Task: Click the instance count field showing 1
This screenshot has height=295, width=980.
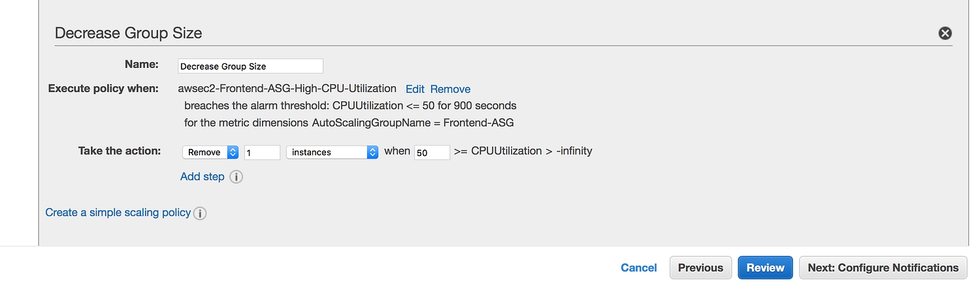Action: tap(262, 152)
